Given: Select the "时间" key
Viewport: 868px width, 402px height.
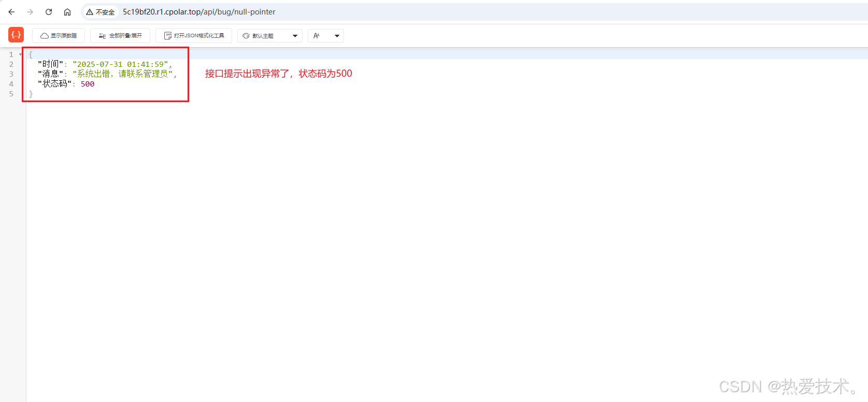Looking at the screenshot, I should [50, 64].
